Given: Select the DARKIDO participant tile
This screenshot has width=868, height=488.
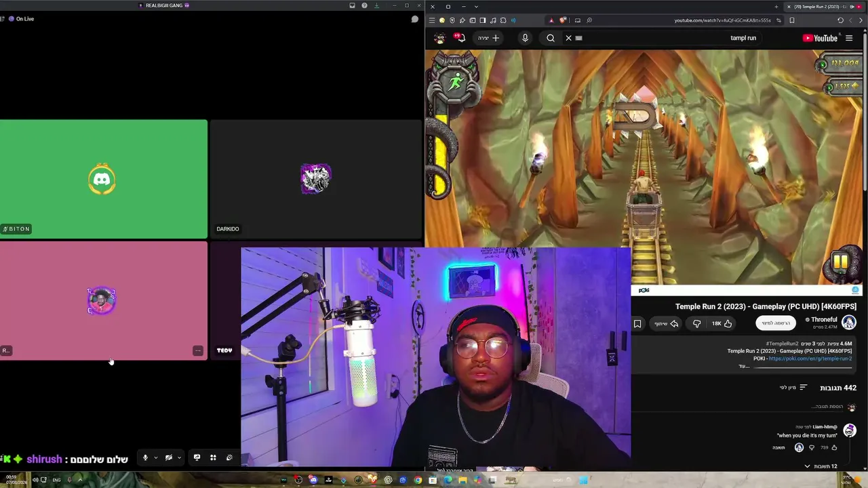Looking at the screenshot, I should (x=316, y=179).
